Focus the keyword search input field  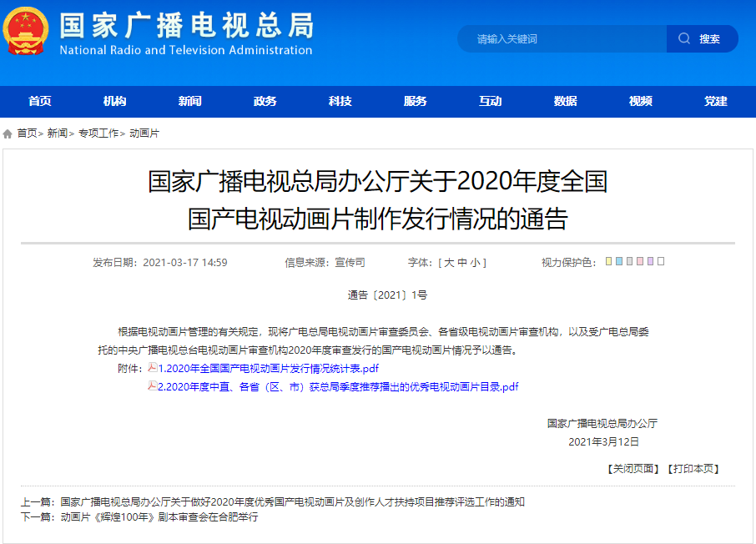tap(562, 39)
